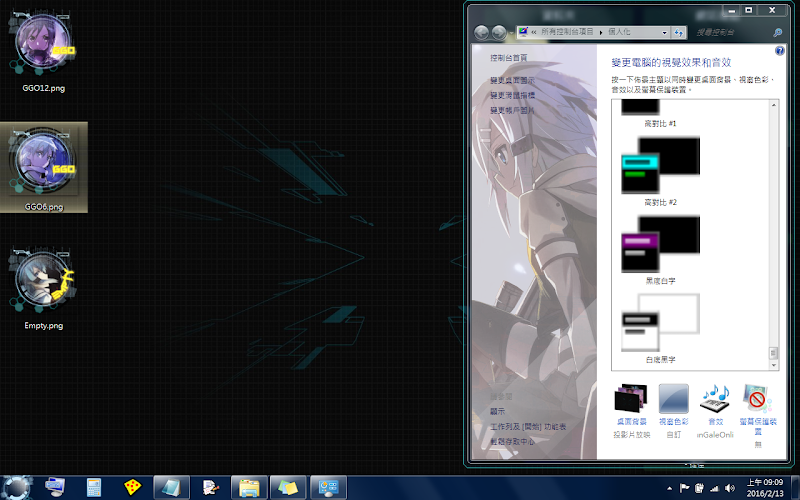Open the taskbar clock 上午 09:09
The width and height of the screenshot is (800, 500).
pos(765,488)
